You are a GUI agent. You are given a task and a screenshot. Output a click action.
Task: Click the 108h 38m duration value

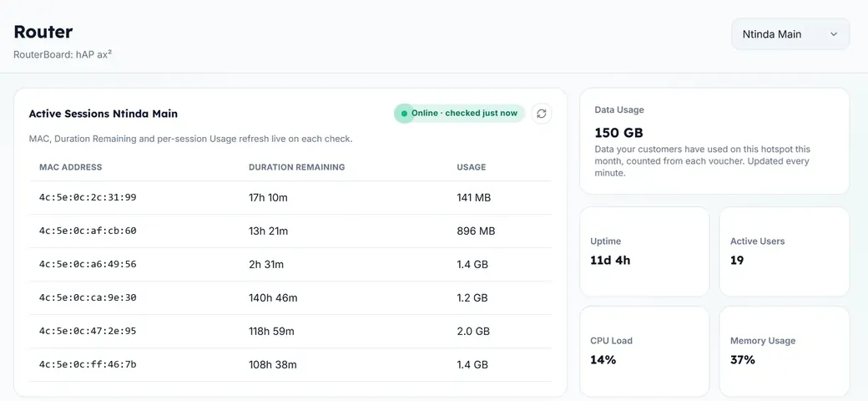click(x=272, y=364)
